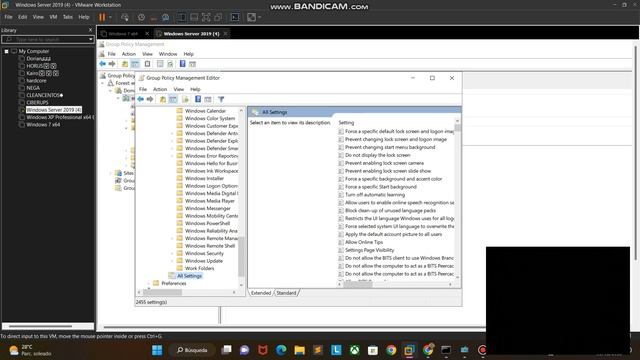Click Back arrow in Group Policy Management toolbar
Screen dimensions: 640x360
point(102,64)
